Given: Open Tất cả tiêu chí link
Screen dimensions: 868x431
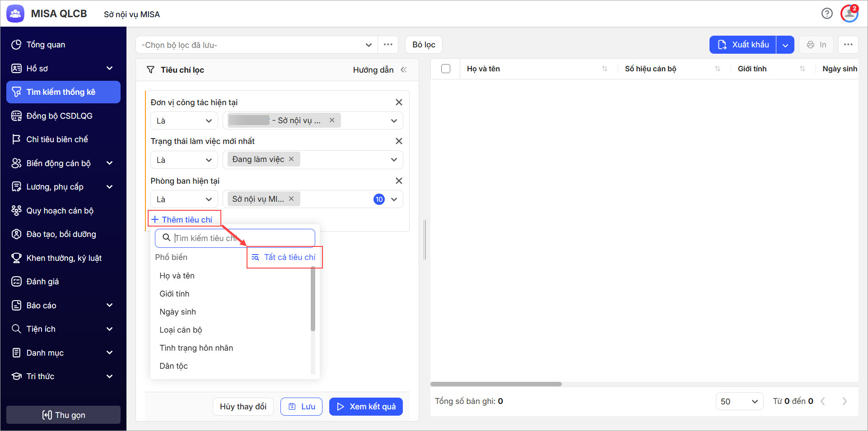Looking at the screenshot, I should [x=285, y=257].
